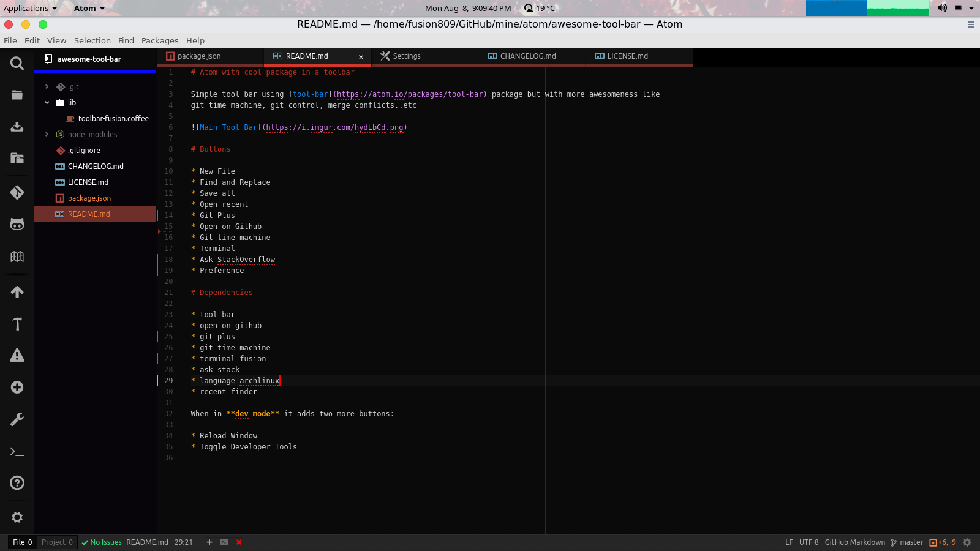
Task: Open the Selection menu
Action: (x=92, y=40)
